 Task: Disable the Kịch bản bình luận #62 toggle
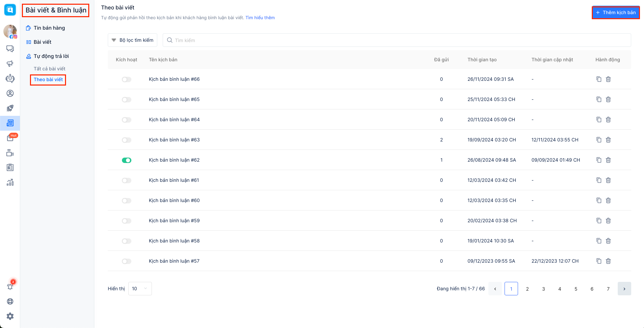[x=127, y=160]
